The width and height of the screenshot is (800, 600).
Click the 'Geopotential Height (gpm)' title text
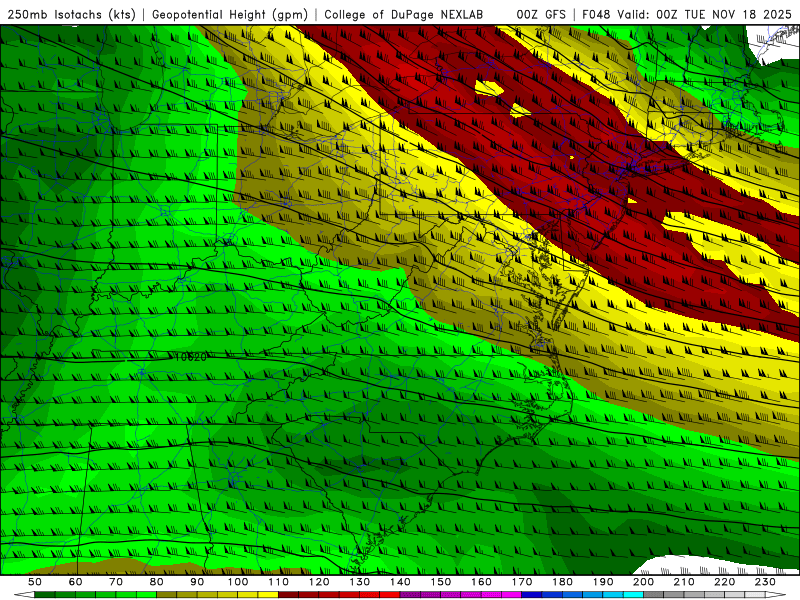[230, 14]
